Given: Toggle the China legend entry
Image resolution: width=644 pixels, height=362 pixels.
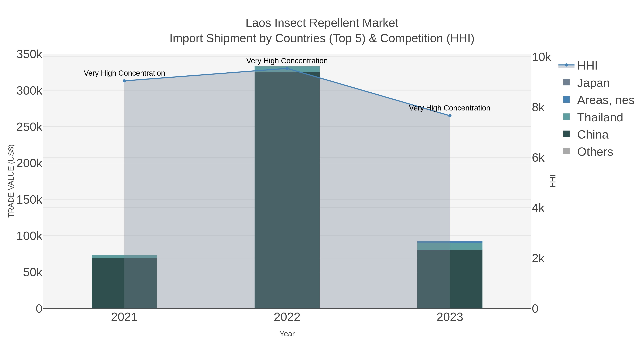Looking at the screenshot, I should [x=585, y=134].
